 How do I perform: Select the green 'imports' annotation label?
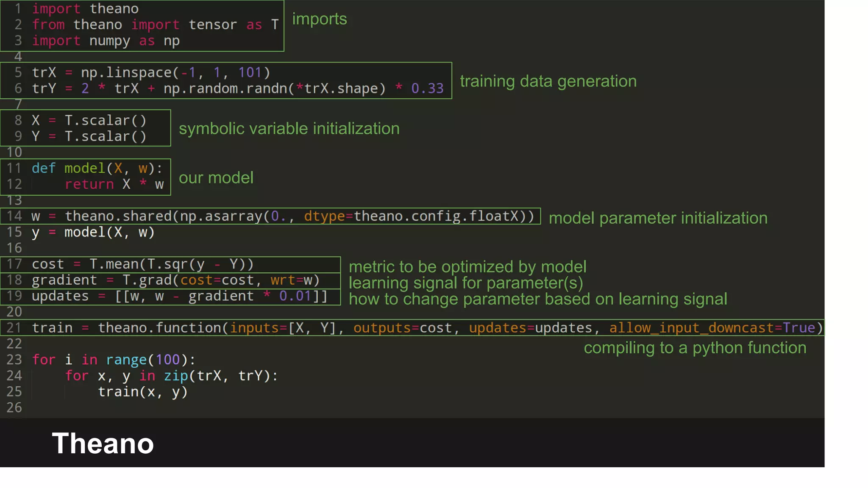320,19
